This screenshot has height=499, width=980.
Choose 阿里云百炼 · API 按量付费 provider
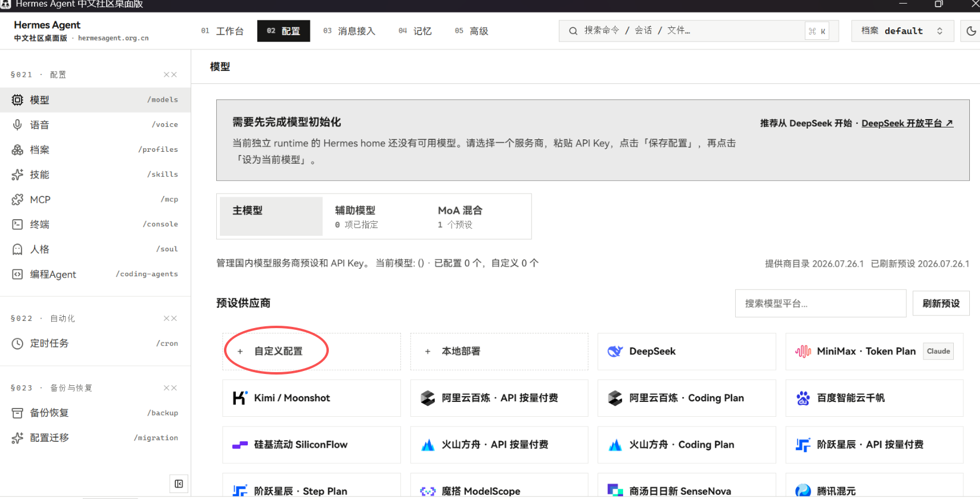[499, 398]
